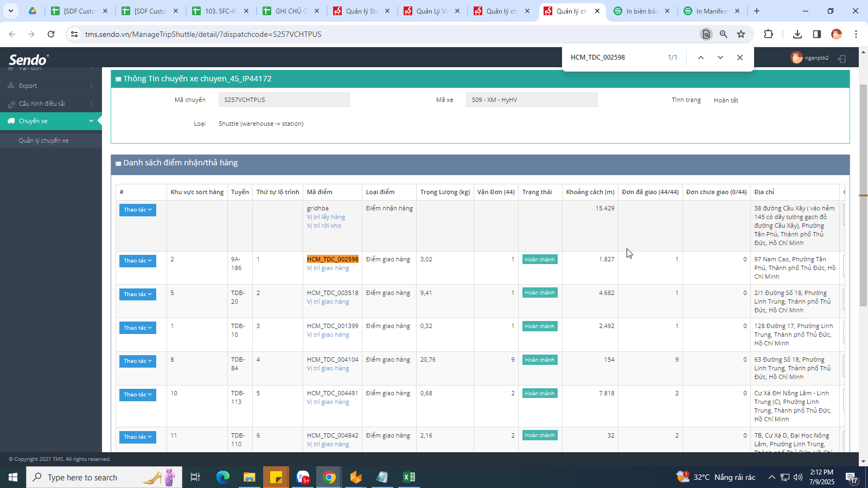Collapse Chuyến xe sidebar menu

coord(51,121)
